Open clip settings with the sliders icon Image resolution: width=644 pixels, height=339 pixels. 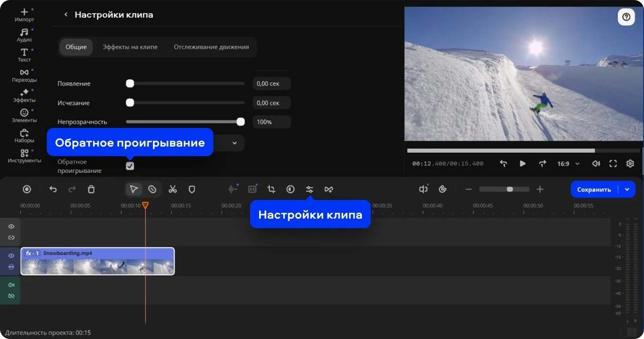tap(309, 189)
